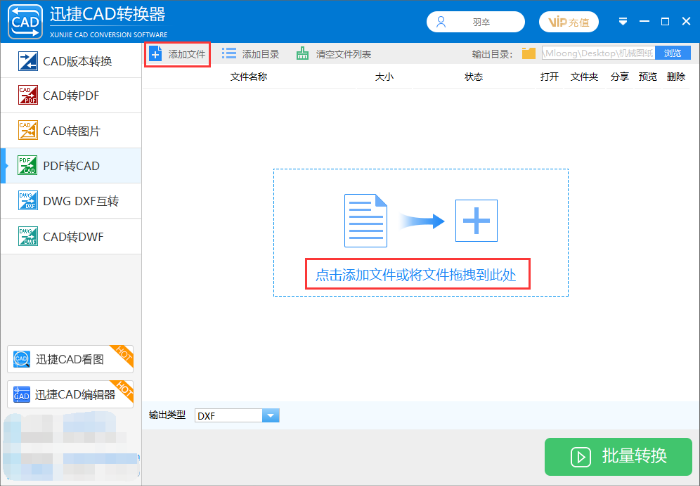Click the 文件名称 column header

pyautogui.click(x=249, y=77)
